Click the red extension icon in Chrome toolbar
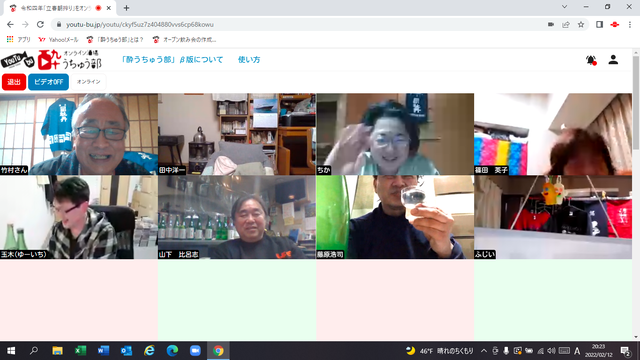The width and height of the screenshot is (640, 360). pos(614,24)
